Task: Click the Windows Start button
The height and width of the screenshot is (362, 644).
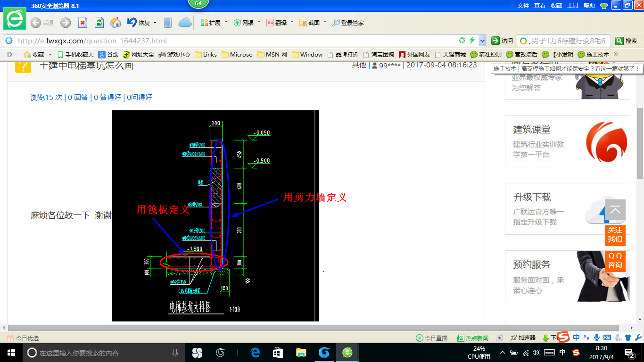Action: [11, 352]
